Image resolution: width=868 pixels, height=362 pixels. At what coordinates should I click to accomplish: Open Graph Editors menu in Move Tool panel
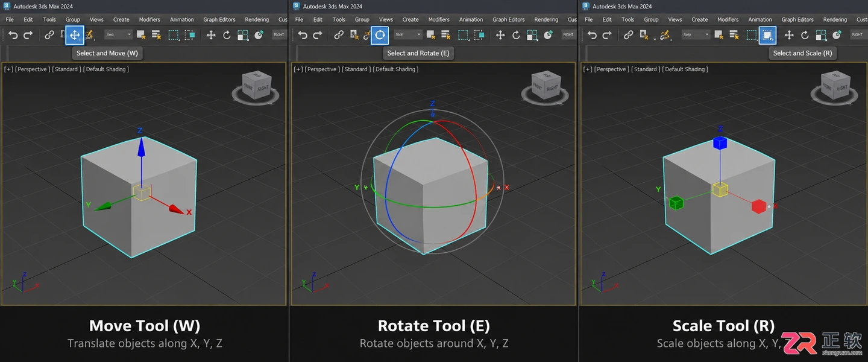219,19
